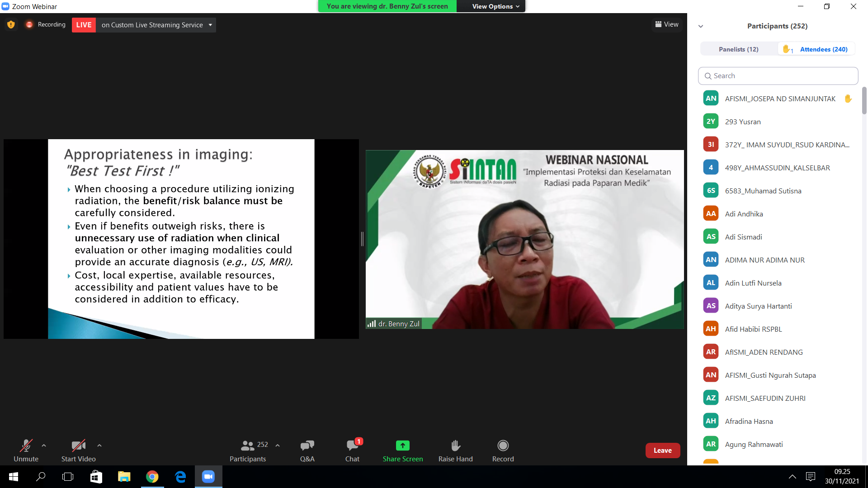868x488 pixels.
Task: Open Microsoft Store from taskbar
Action: tap(96, 477)
